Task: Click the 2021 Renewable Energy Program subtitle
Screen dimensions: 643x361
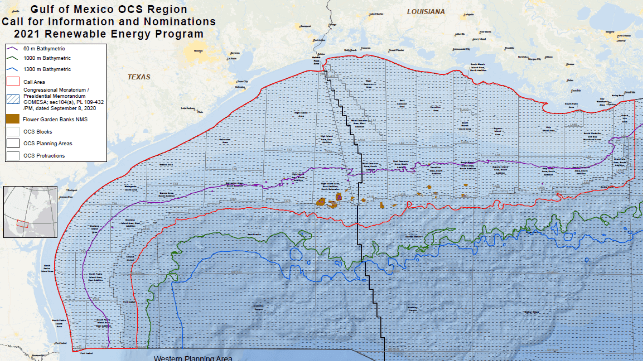Action: click(109, 34)
